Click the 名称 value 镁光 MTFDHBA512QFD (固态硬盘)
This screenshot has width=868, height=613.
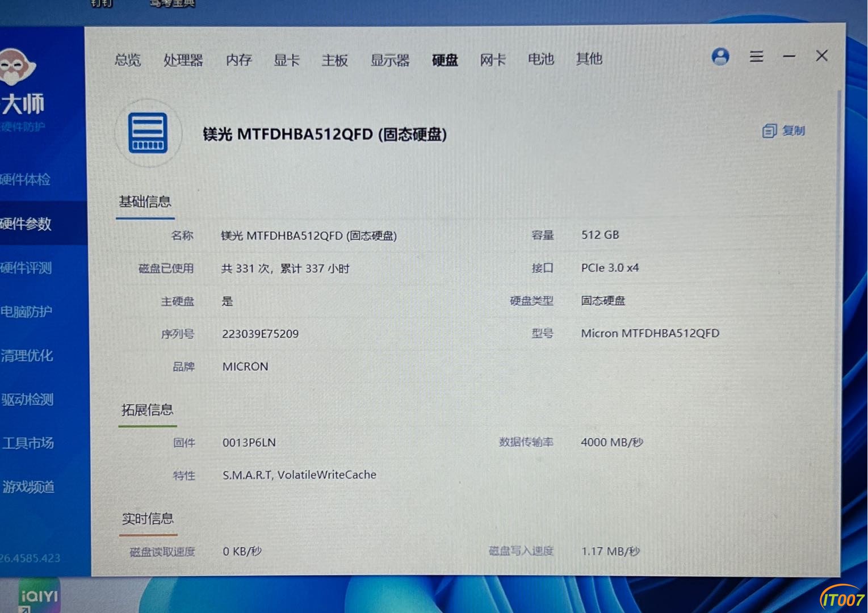point(309,236)
